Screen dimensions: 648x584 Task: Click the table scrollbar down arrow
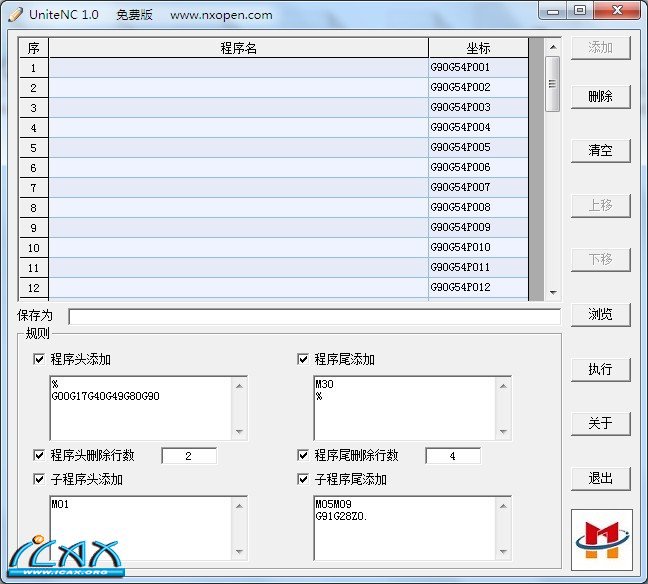[x=553, y=293]
